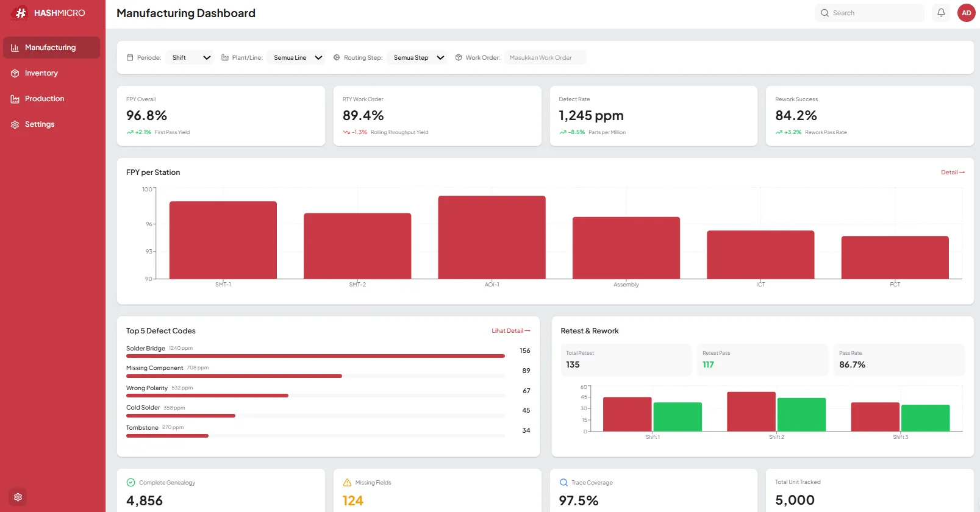Open the Periode Shift dropdown

point(190,57)
